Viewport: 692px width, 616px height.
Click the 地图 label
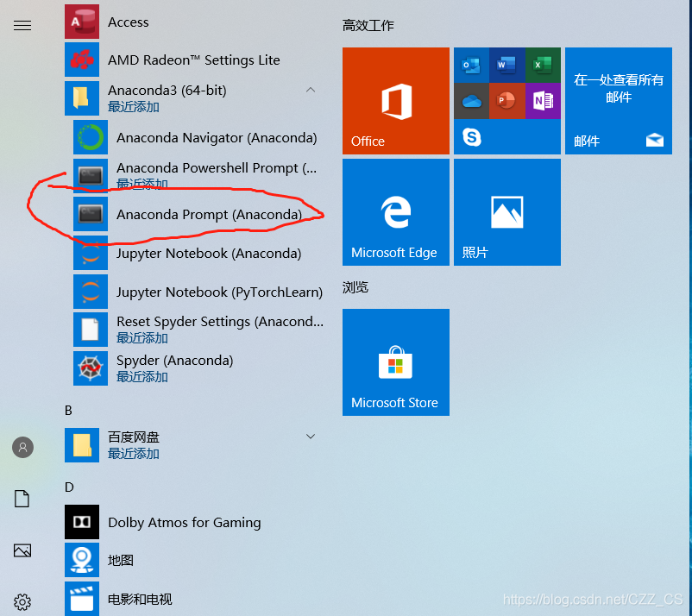coord(121,561)
